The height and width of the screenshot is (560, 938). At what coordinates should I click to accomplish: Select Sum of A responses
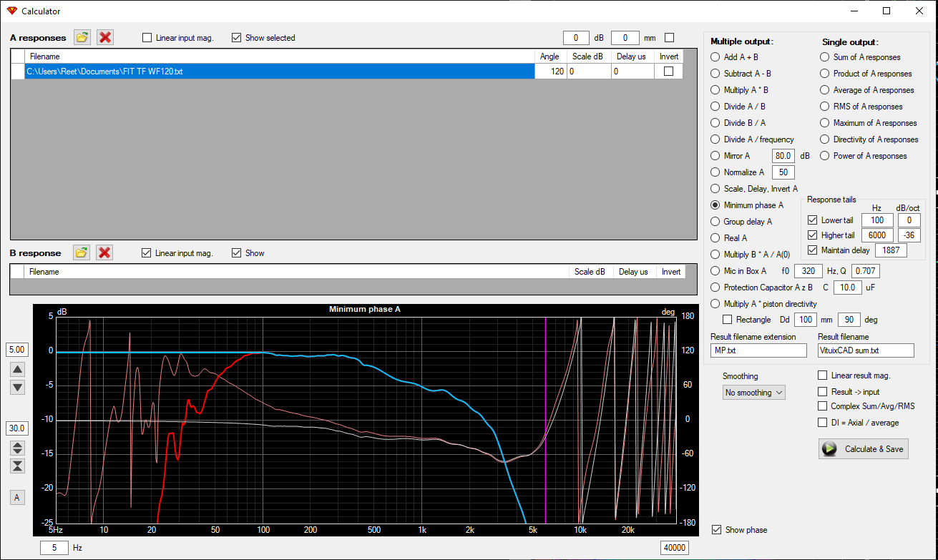824,57
